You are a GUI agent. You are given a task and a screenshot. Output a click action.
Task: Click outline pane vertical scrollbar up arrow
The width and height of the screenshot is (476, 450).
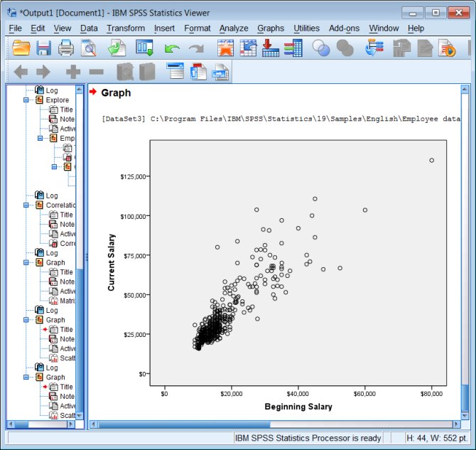point(80,89)
